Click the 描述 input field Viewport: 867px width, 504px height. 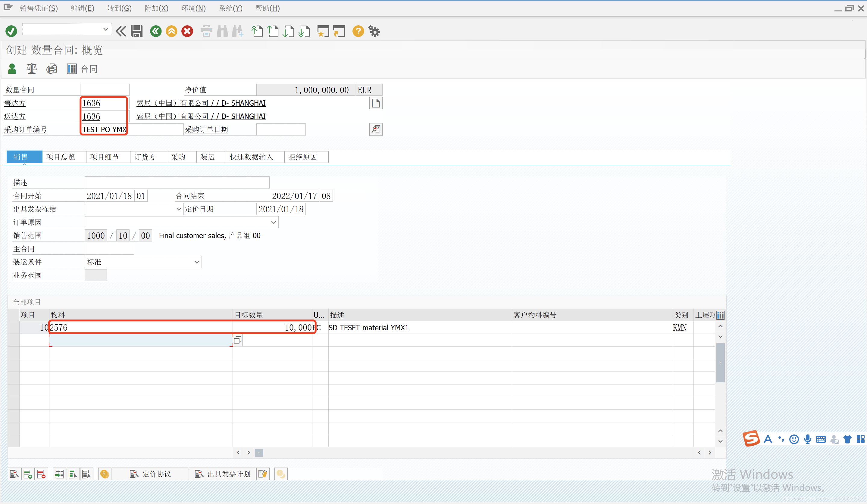[x=177, y=182]
